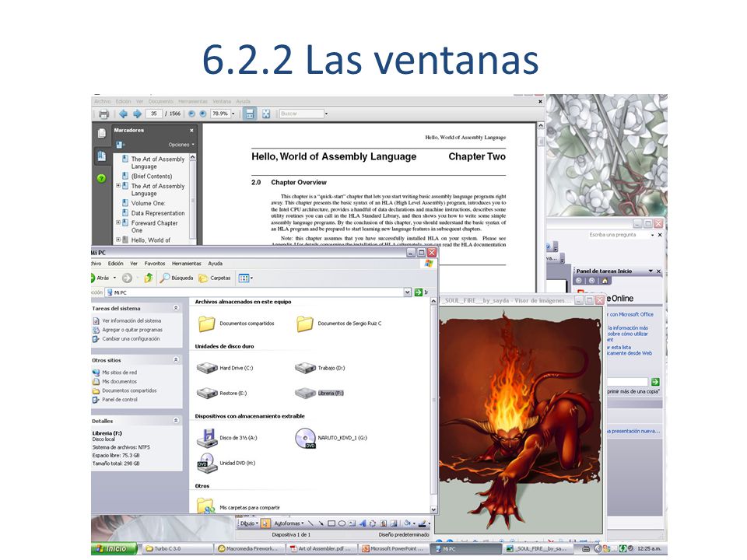Click Ver información del sistema link

pyautogui.click(x=132, y=320)
